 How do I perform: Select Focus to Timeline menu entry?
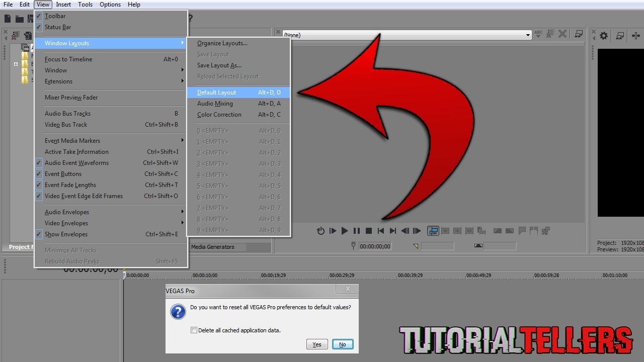pyautogui.click(x=111, y=59)
